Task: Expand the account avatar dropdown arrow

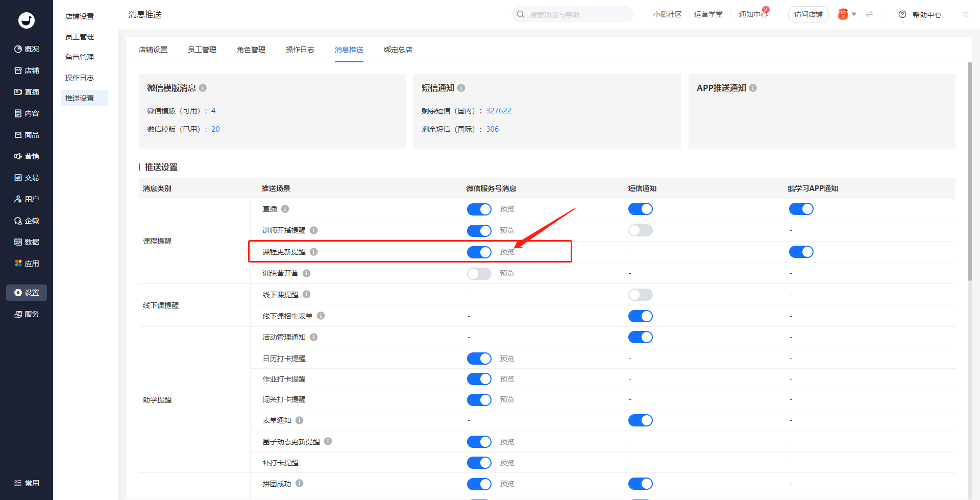Action: pyautogui.click(x=854, y=14)
